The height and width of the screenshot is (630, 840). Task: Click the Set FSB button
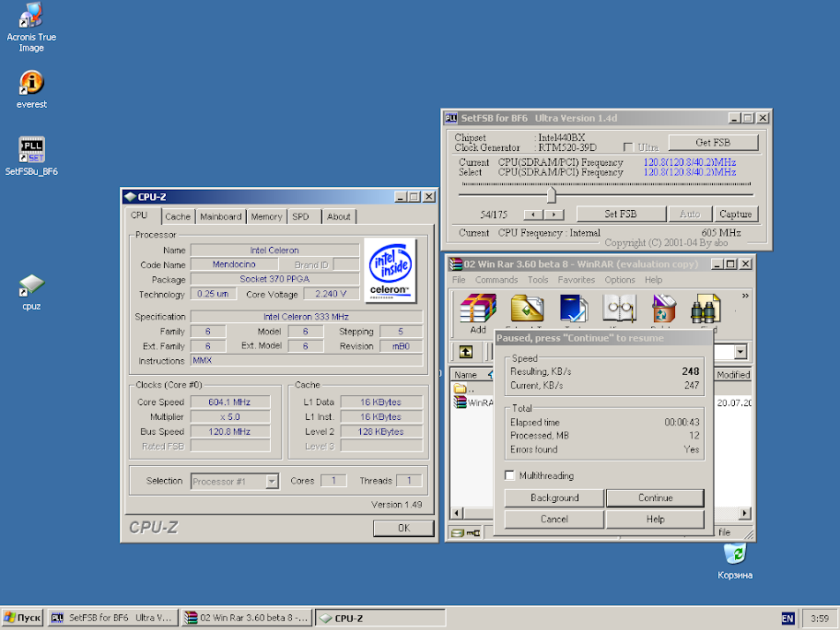[621, 214]
